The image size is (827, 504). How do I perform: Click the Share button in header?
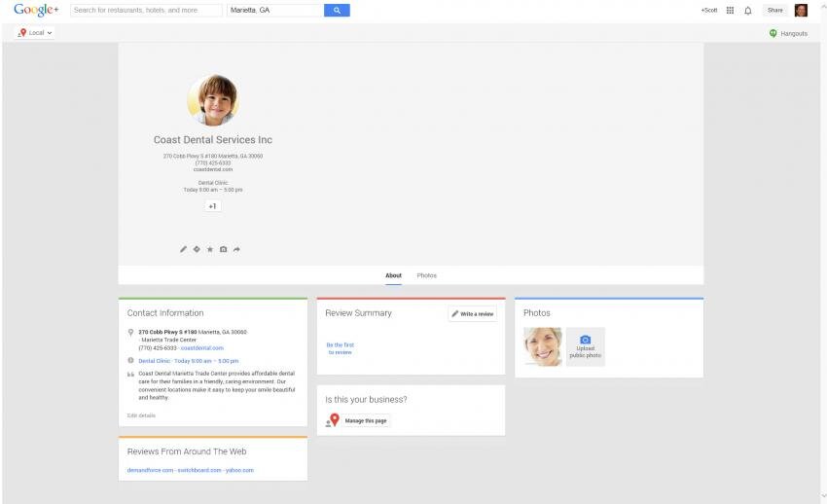point(775,10)
